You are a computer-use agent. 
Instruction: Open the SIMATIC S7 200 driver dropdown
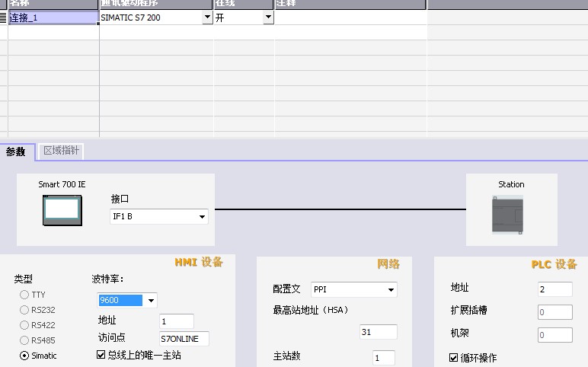pyautogui.click(x=207, y=18)
